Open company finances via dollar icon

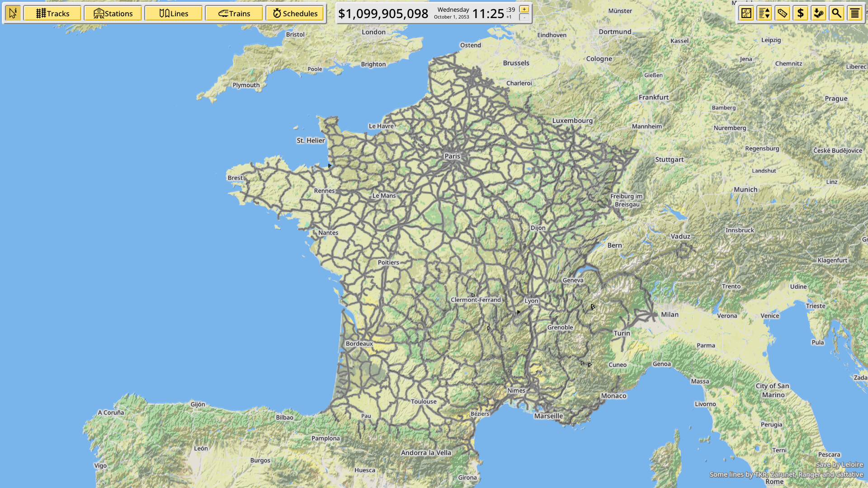click(x=801, y=13)
